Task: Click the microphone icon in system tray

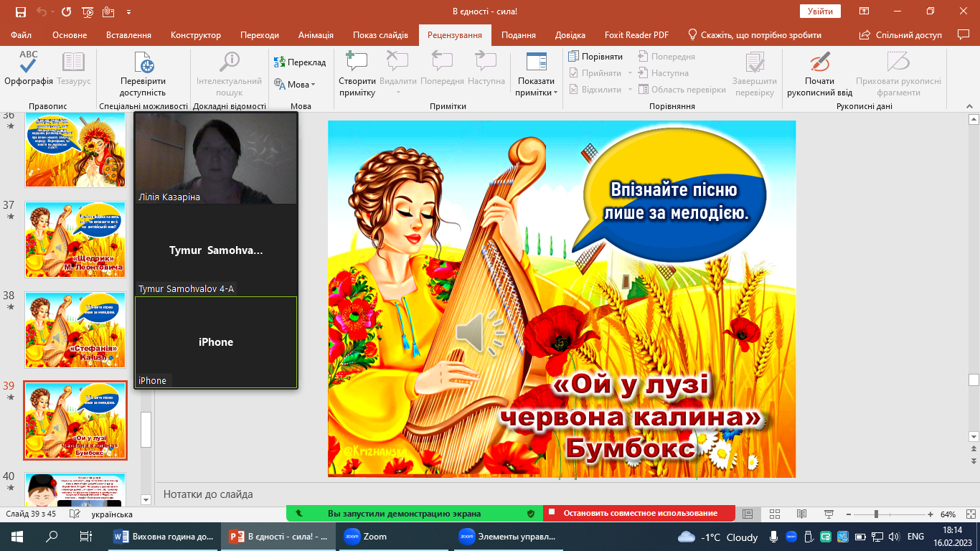Action: point(774,537)
